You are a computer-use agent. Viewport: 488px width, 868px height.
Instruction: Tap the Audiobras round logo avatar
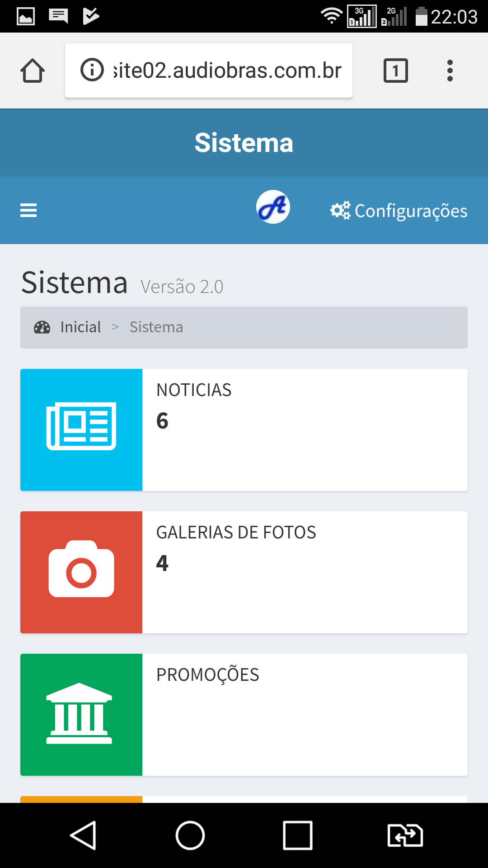273,207
